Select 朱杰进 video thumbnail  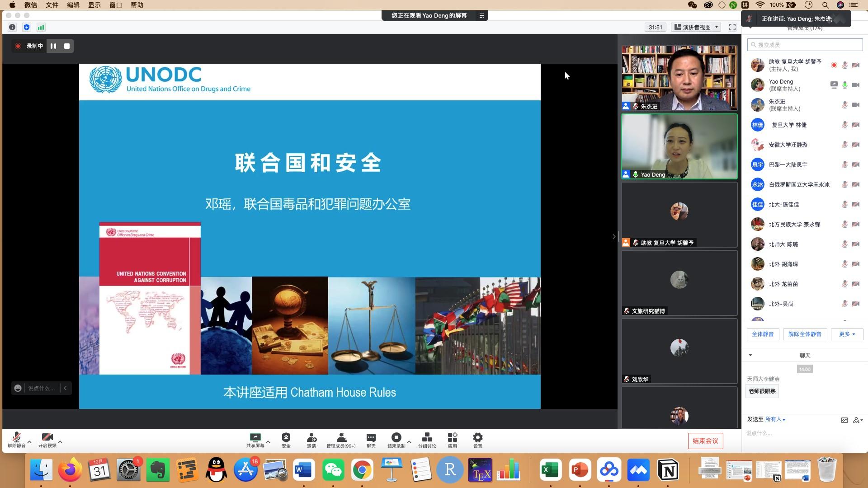[679, 78]
